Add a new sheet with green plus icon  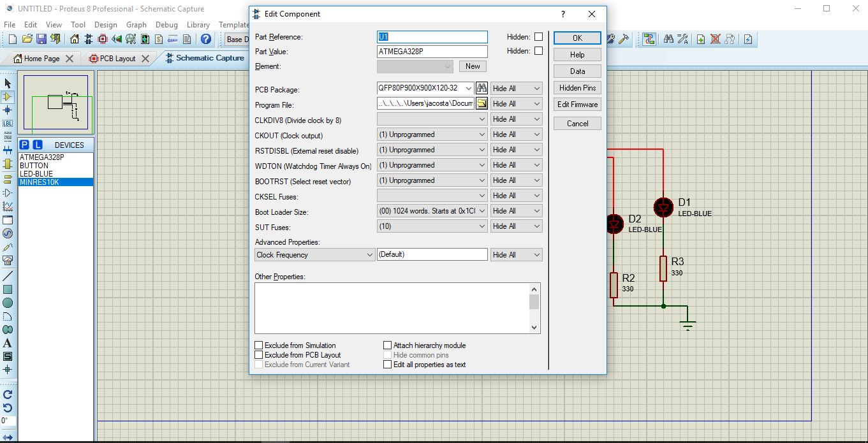(700, 39)
